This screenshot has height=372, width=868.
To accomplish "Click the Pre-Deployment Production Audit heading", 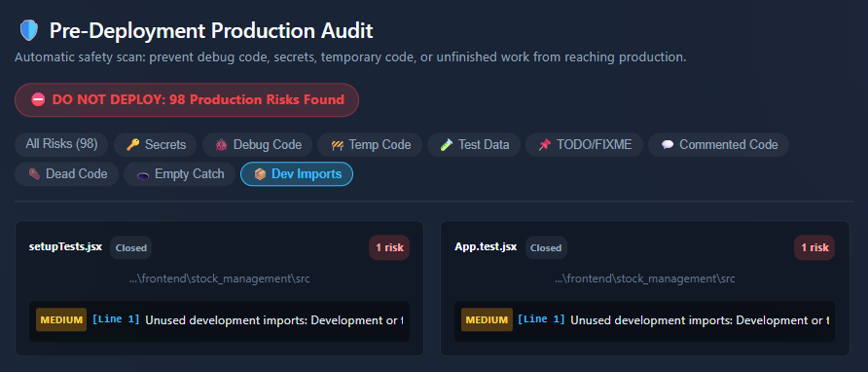I will click(x=211, y=31).
